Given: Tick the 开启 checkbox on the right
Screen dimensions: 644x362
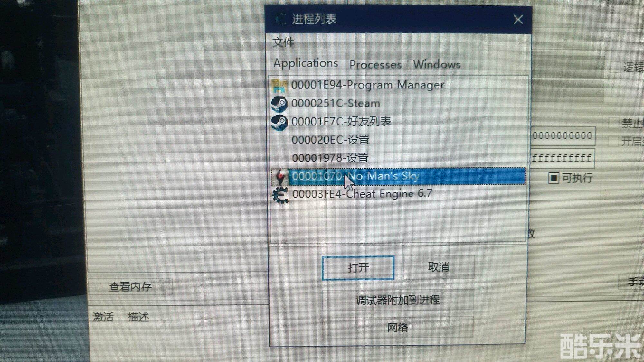Looking at the screenshot, I should click(x=613, y=141).
